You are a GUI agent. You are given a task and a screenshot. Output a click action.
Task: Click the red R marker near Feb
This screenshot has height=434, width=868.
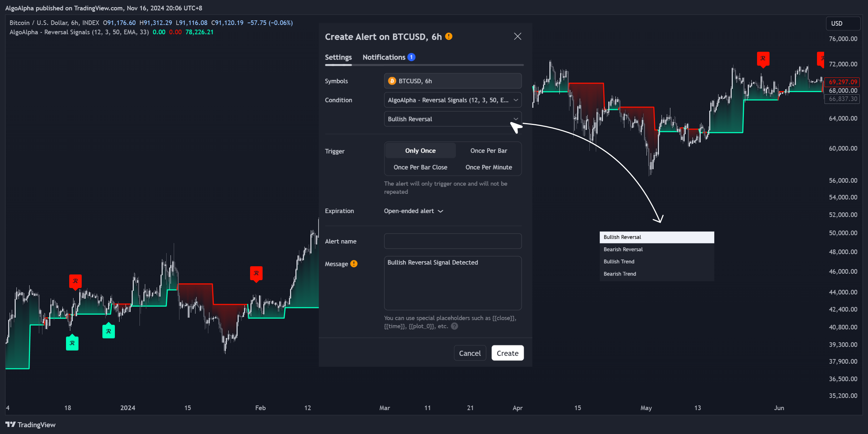click(256, 274)
